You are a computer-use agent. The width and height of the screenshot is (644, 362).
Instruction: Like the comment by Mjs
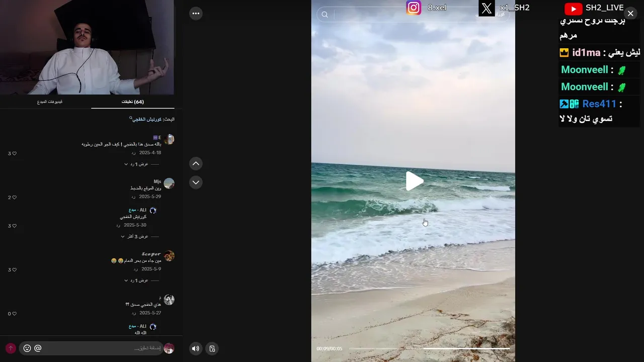click(13, 198)
